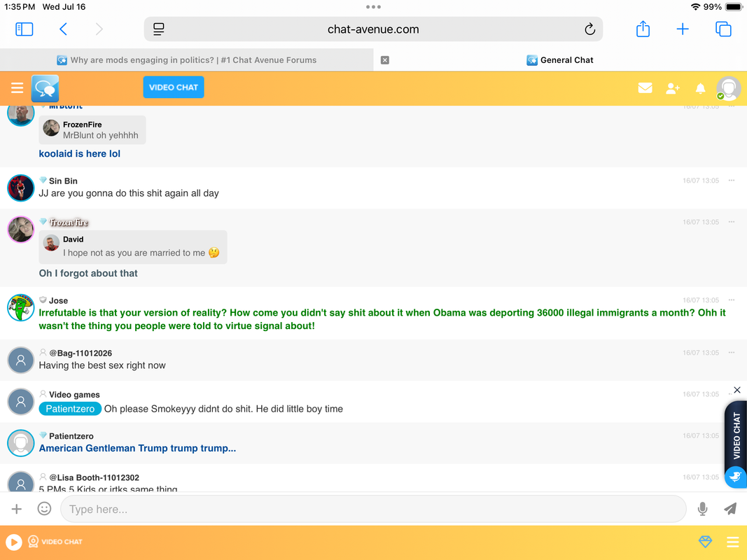Open FrozenFire's avatar in message list
The width and height of the screenshot is (747, 560).
point(20,229)
